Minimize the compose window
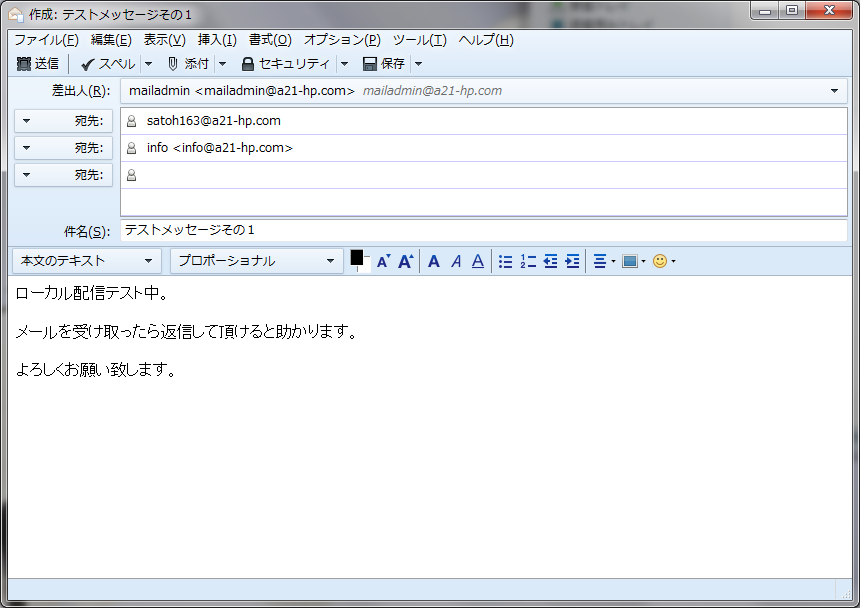The height and width of the screenshot is (608, 860). coord(765,10)
